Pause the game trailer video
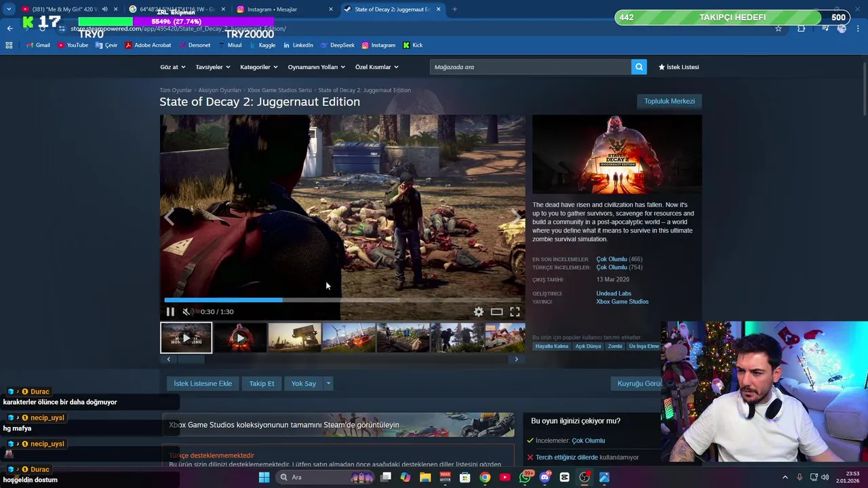 click(x=170, y=312)
